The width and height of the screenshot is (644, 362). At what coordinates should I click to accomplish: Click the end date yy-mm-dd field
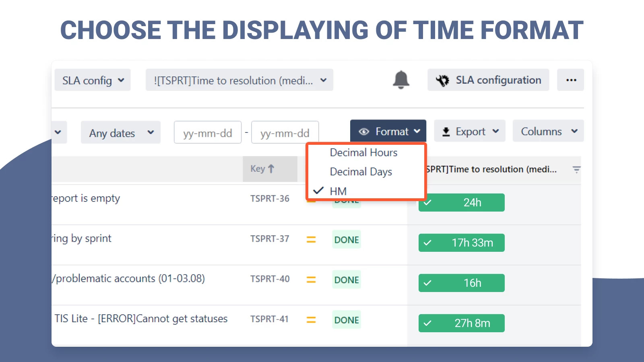(285, 132)
